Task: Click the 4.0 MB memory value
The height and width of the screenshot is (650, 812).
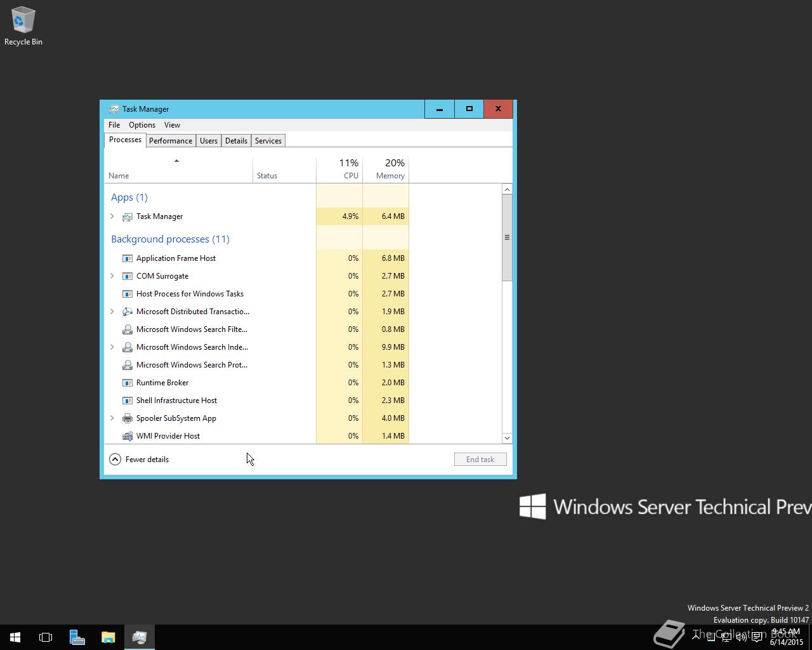Action: pos(393,418)
